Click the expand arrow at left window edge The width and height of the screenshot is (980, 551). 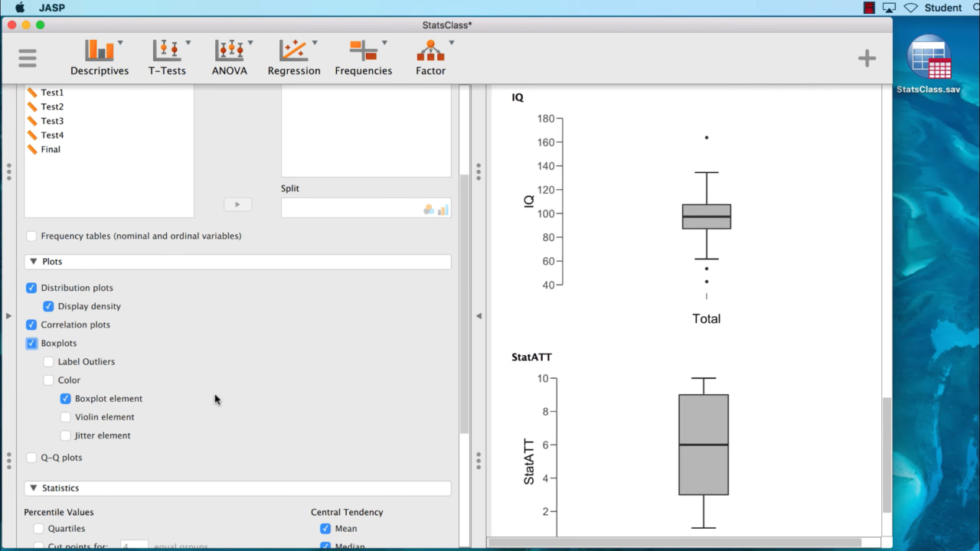pyautogui.click(x=8, y=315)
